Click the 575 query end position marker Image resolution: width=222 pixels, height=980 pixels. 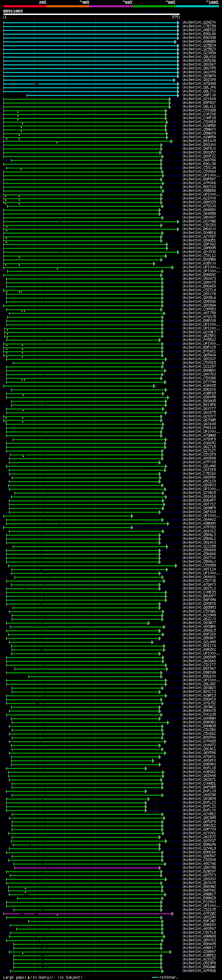[x=175, y=17]
